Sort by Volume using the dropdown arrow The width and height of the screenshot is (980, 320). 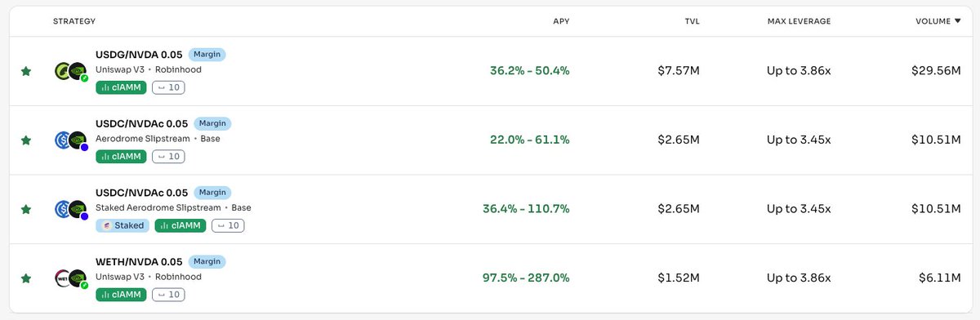[x=957, y=21]
